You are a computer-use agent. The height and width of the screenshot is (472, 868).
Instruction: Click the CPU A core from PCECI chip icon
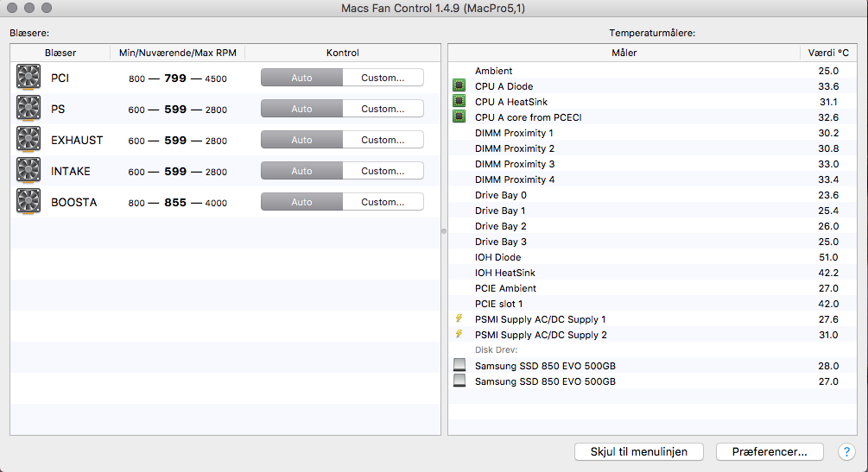point(459,116)
